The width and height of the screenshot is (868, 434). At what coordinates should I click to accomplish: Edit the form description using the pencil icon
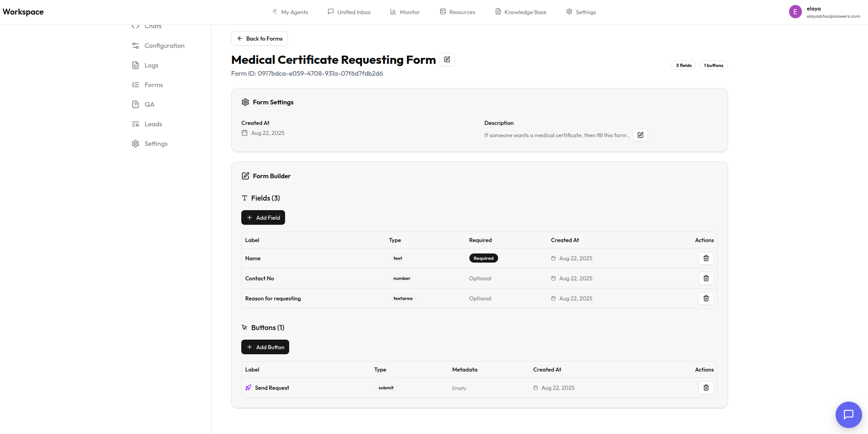click(x=640, y=135)
